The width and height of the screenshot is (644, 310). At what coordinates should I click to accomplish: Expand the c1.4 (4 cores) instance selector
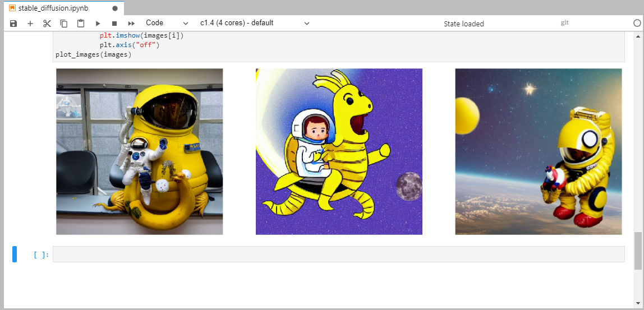254,23
